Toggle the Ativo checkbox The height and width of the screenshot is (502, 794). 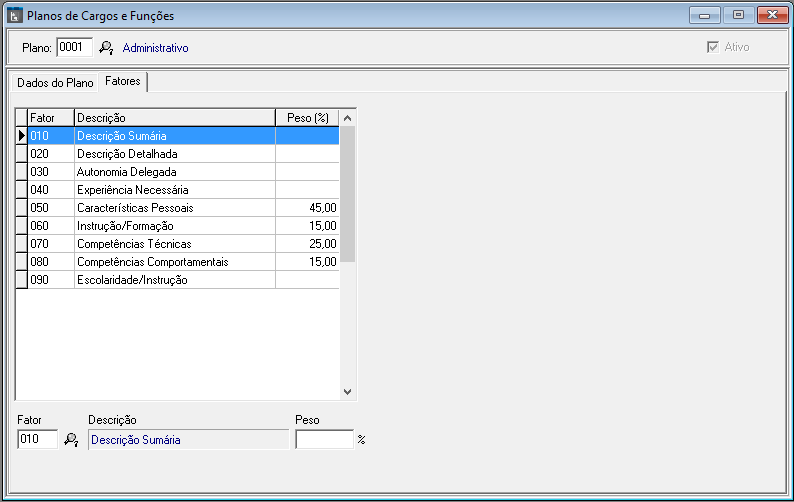coord(713,47)
